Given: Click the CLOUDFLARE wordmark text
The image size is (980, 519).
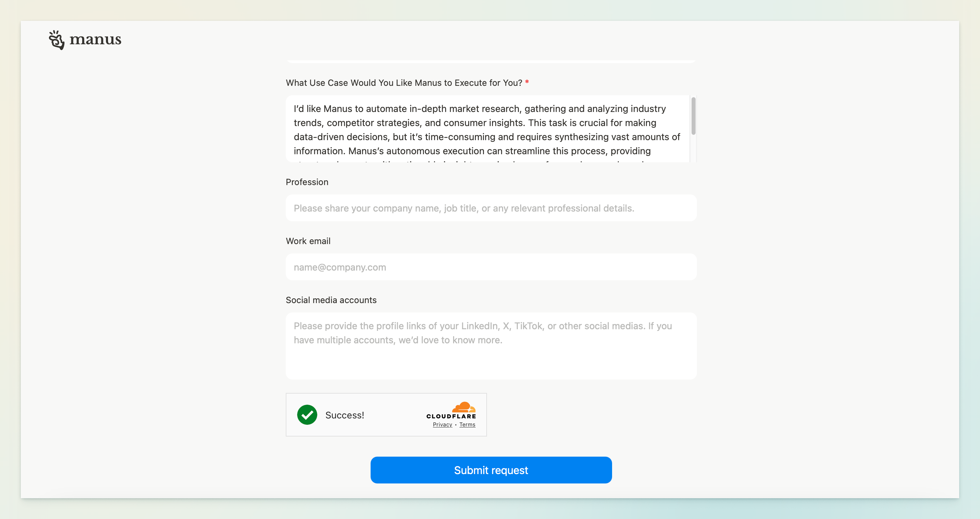Looking at the screenshot, I should [451, 416].
